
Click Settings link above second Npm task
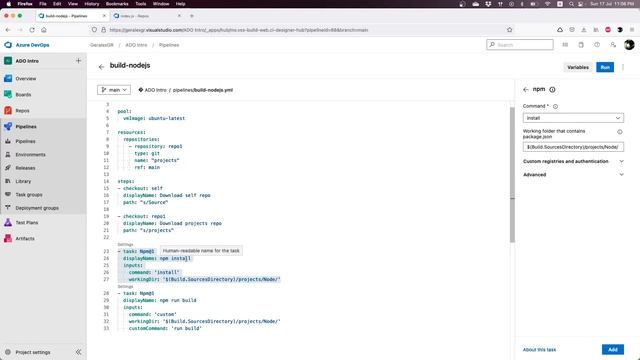tap(125, 287)
